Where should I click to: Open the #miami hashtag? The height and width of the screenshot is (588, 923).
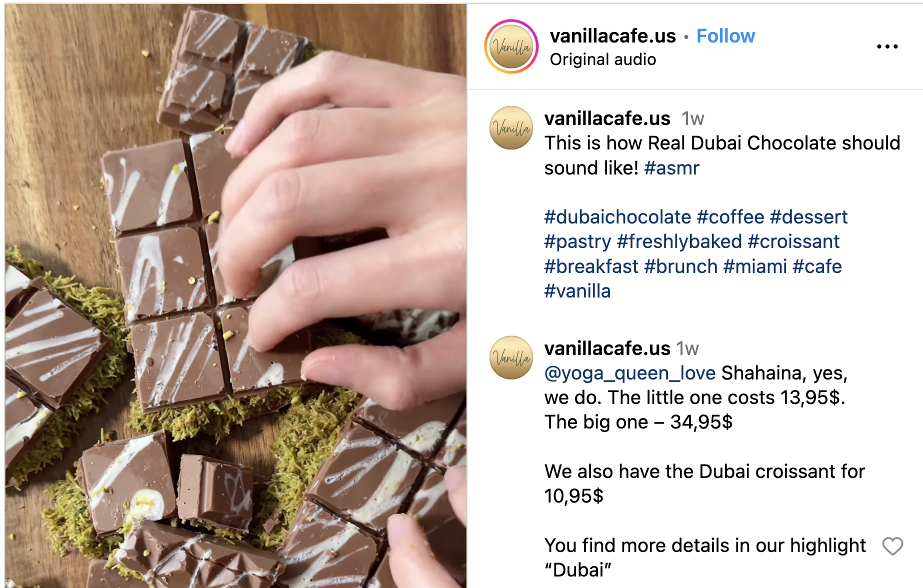coord(755,266)
